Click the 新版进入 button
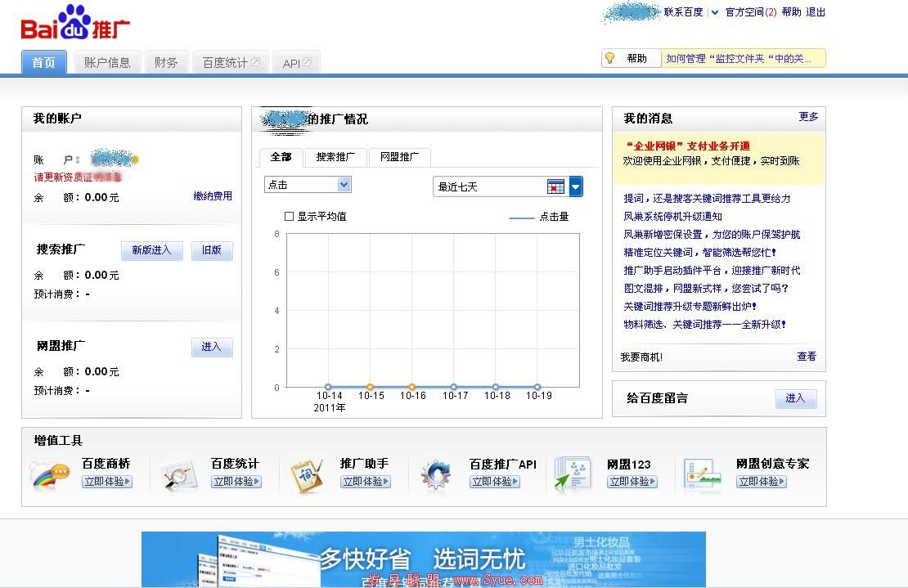Image resolution: width=908 pixels, height=588 pixels. pos(151,250)
